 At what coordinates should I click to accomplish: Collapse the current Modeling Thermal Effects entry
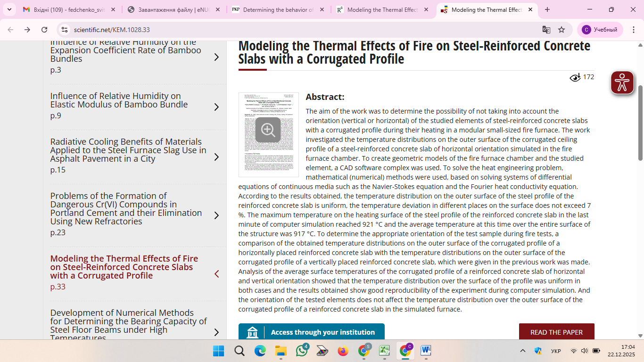[216, 274]
